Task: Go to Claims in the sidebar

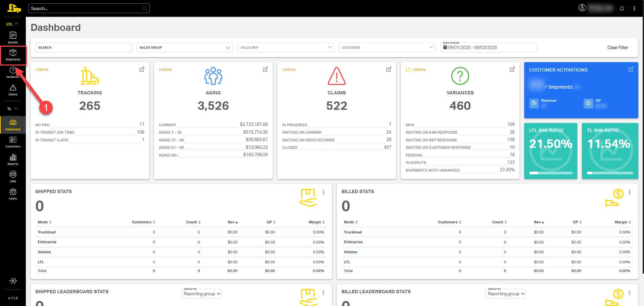Action: (13, 90)
